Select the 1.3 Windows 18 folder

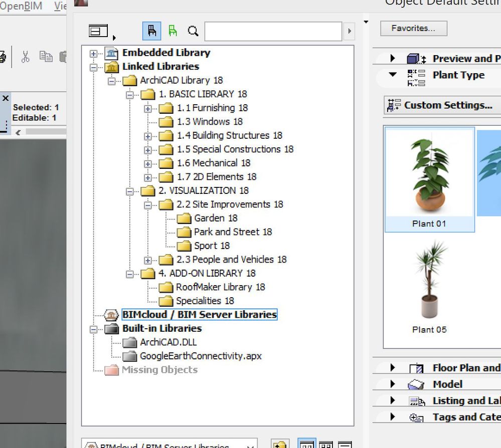210,122
